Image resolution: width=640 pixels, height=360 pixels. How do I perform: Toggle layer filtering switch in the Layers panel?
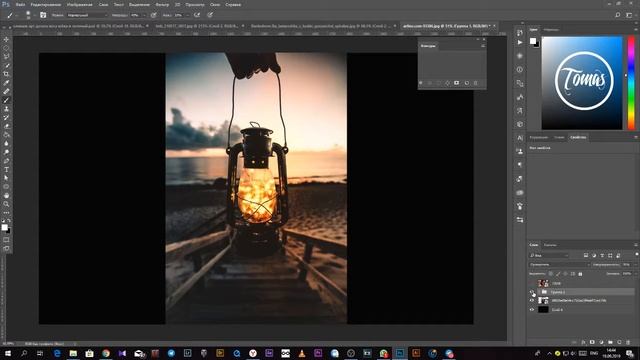tap(636, 255)
